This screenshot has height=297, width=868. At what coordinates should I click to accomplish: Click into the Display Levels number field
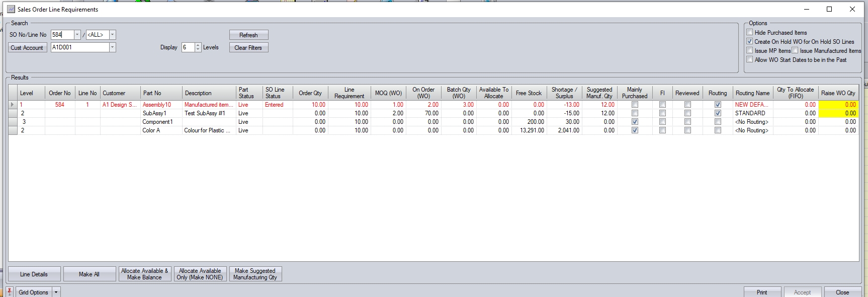tap(188, 47)
